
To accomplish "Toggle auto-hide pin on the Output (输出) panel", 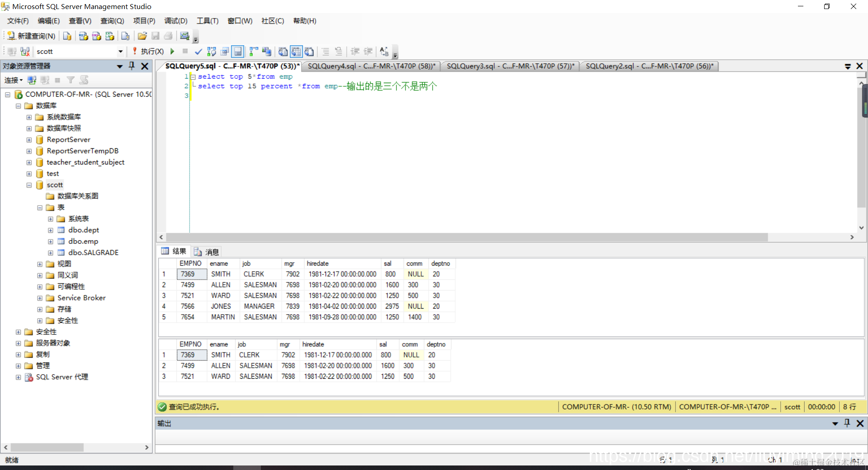I will click(847, 423).
